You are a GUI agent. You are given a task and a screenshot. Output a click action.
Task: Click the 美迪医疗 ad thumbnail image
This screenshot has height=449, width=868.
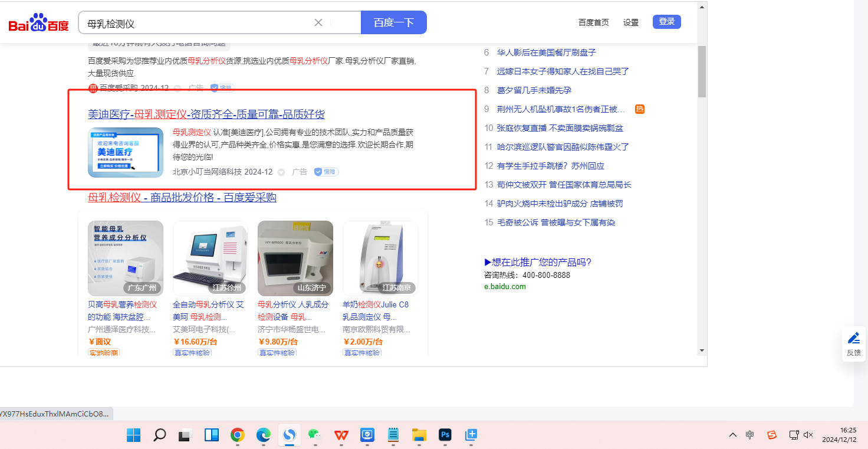pyautogui.click(x=126, y=152)
